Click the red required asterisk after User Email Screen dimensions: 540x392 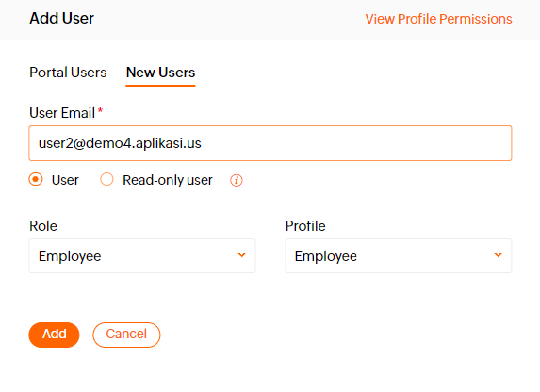100,111
